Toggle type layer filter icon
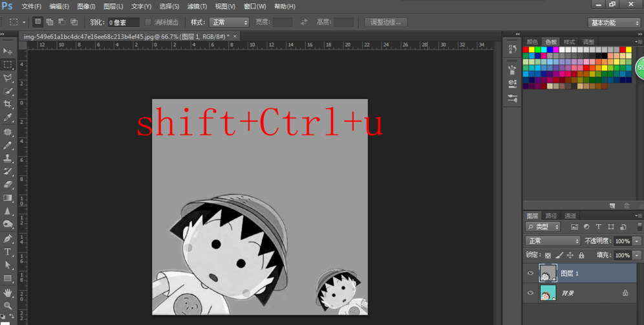Screen dimensions: 644x325 598,227
